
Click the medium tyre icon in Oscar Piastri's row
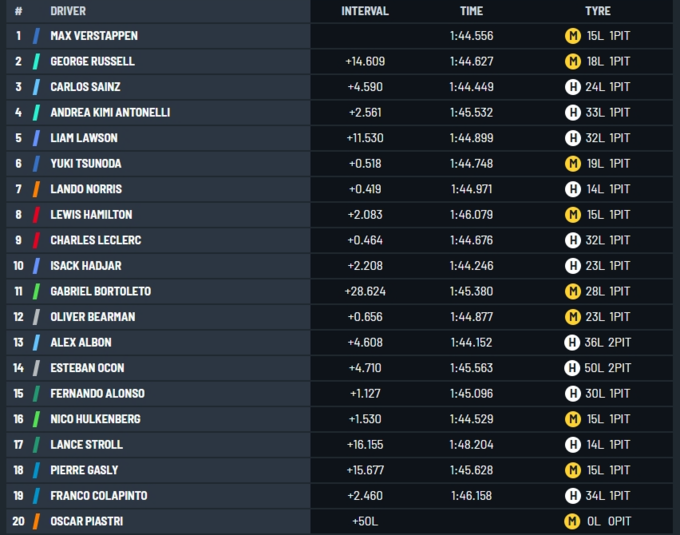572,521
